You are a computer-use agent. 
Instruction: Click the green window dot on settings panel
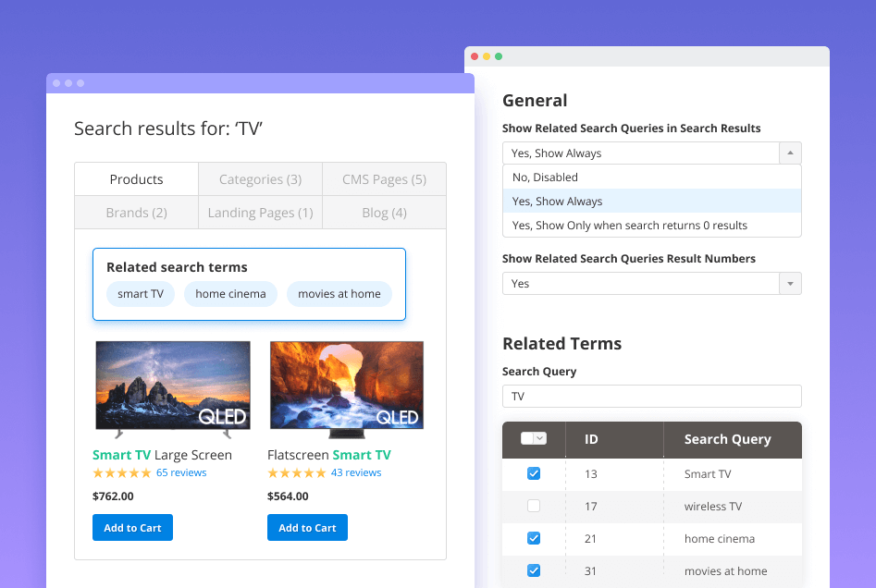click(x=499, y=56)
